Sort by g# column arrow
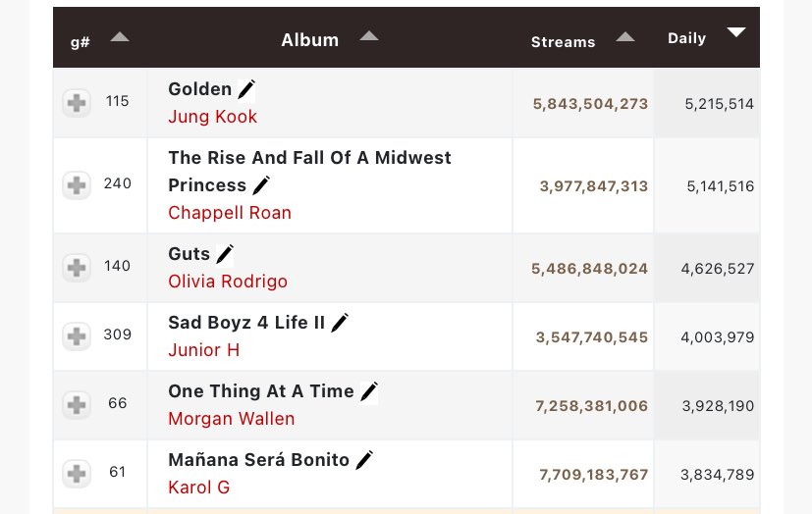Viewport: 812px width, 514px height. [120, 36]
